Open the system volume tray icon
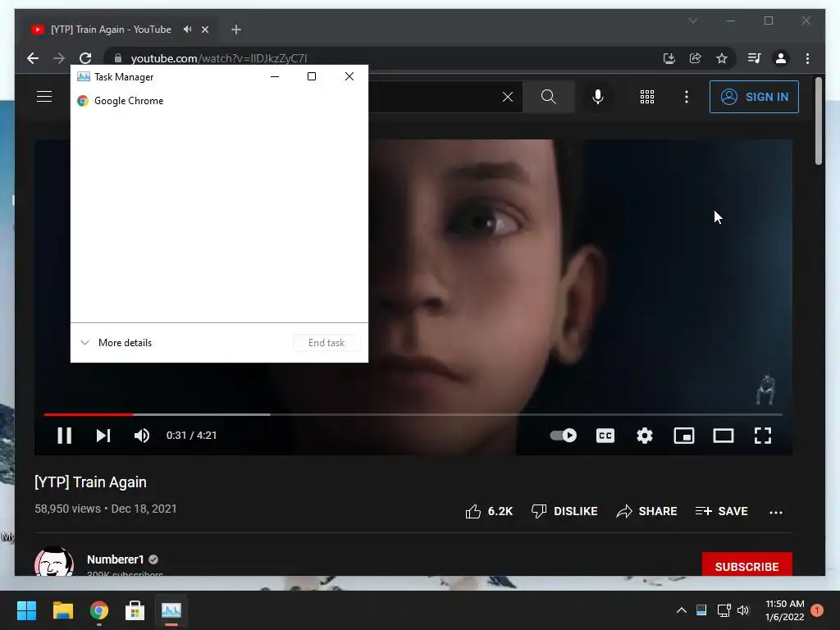This screenshot has height=630, width=840. click(743, 610)
